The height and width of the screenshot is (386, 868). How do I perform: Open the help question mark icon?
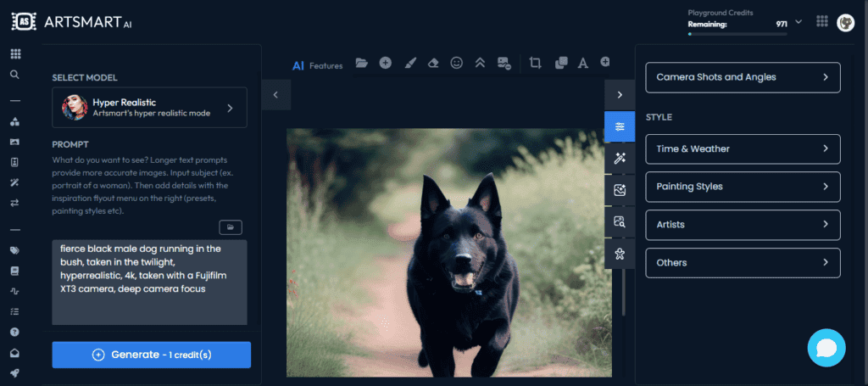pos(15,333)
